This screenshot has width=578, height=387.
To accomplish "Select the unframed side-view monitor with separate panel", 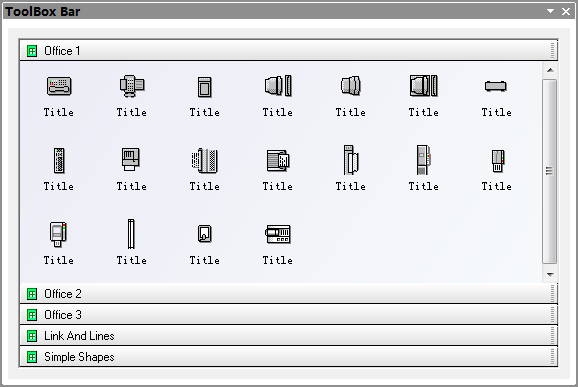I will (278, 86).
